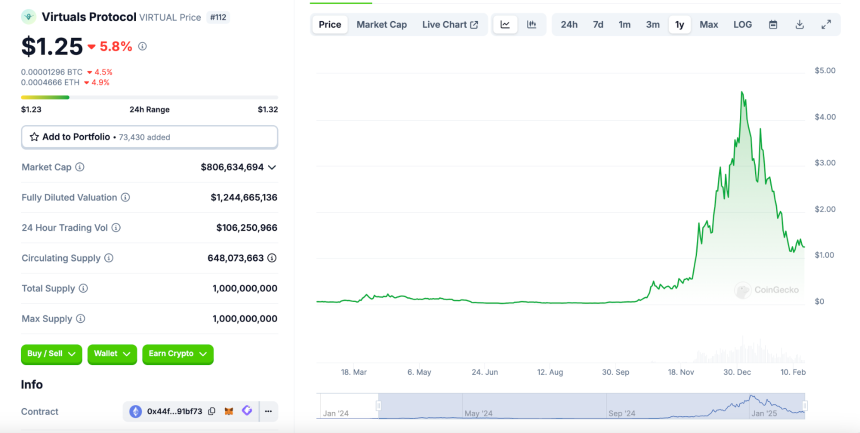Screen dimensions: 860x433
Task: Select the line chart view icon
Action: 505,25
